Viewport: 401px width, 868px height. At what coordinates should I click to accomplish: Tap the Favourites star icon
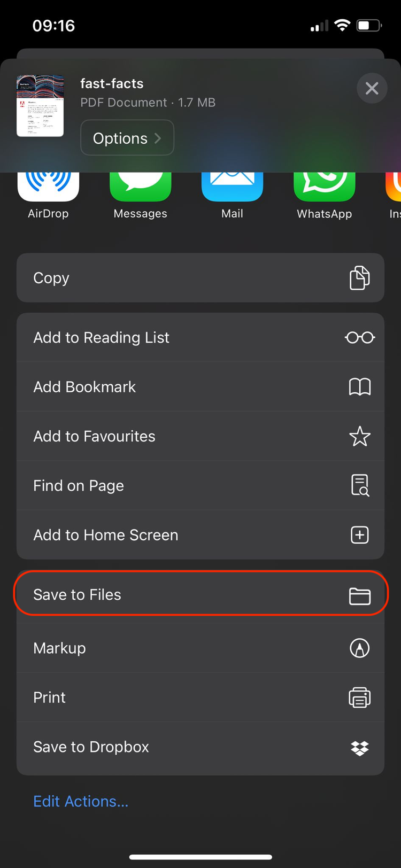point(359,436)
